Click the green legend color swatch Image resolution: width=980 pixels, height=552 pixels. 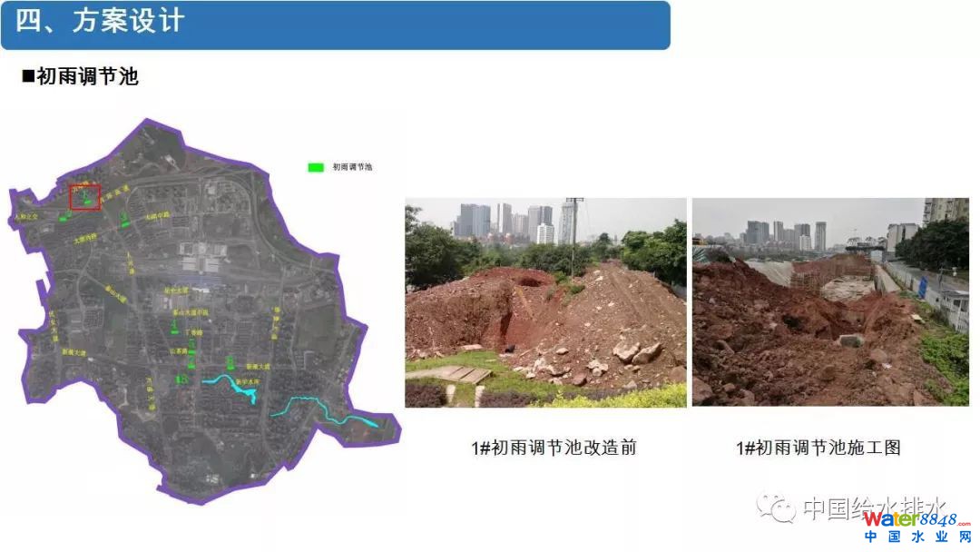point(316,167)
